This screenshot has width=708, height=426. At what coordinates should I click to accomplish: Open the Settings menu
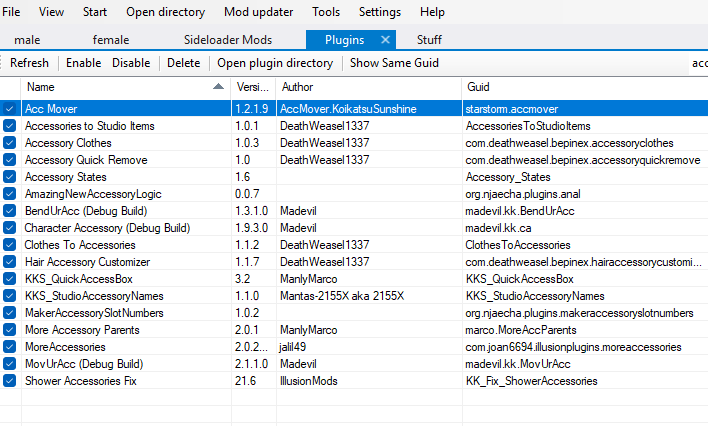[380, 12]
